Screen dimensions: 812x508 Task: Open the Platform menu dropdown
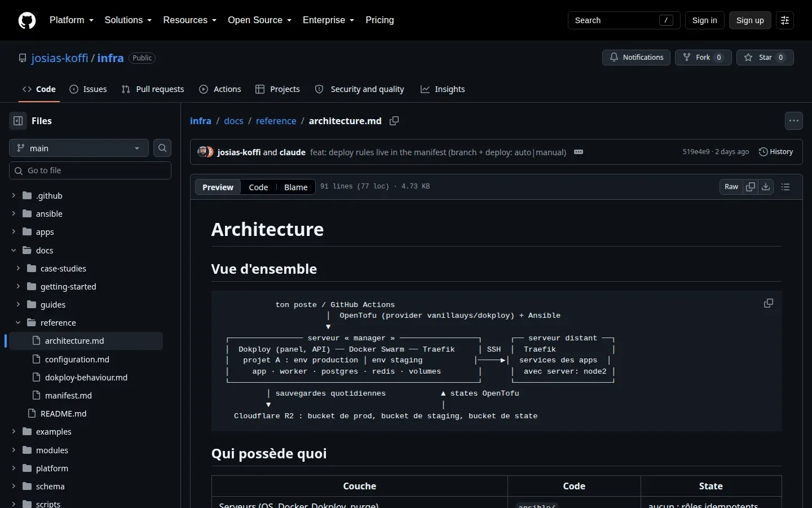click(72, 20)
